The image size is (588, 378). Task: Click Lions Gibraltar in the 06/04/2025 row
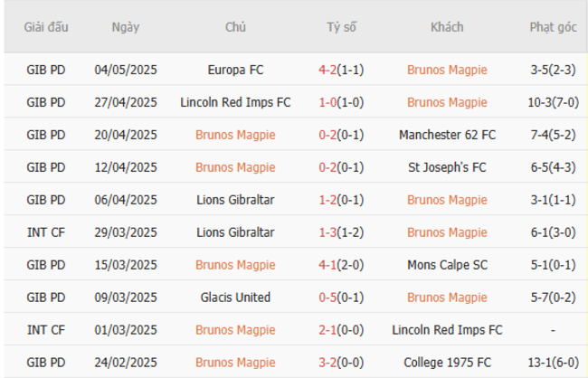point(235,200)
